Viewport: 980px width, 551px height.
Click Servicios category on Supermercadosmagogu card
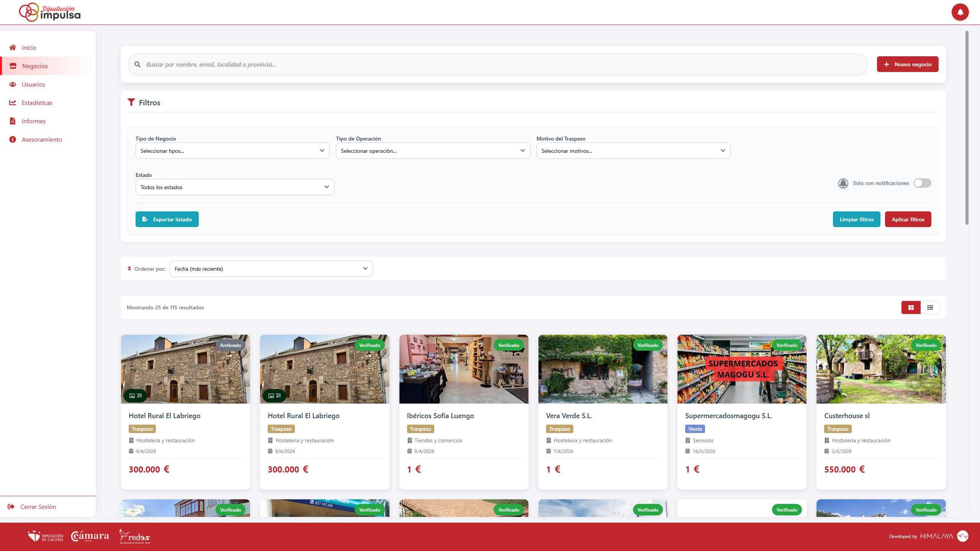tap(703, 440)
